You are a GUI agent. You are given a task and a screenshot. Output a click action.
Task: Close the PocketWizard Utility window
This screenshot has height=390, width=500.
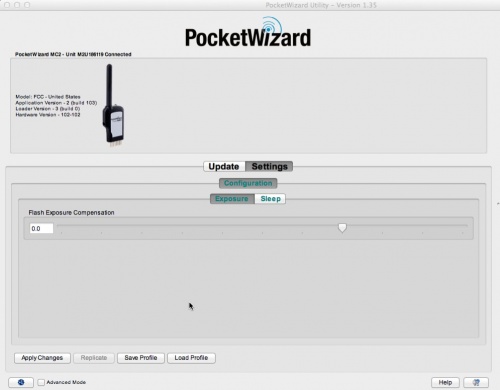7,5
